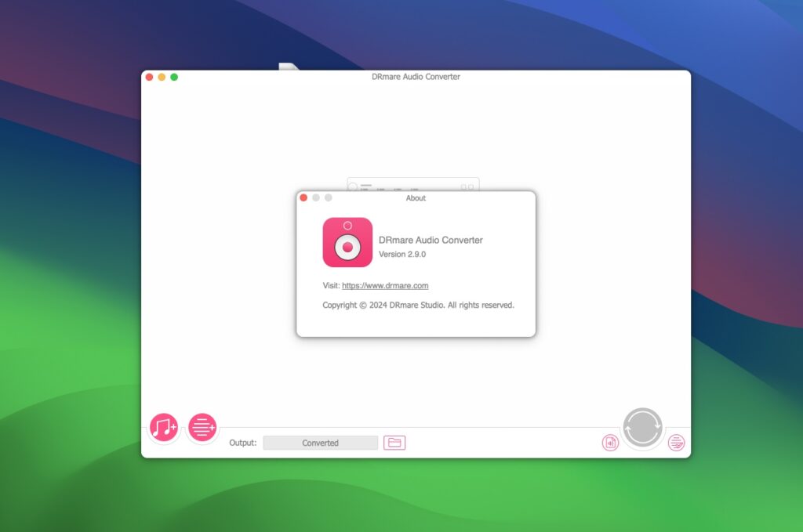Click the Converted output path field
This screenshot has height=532, width=803.
coord(320,442)
